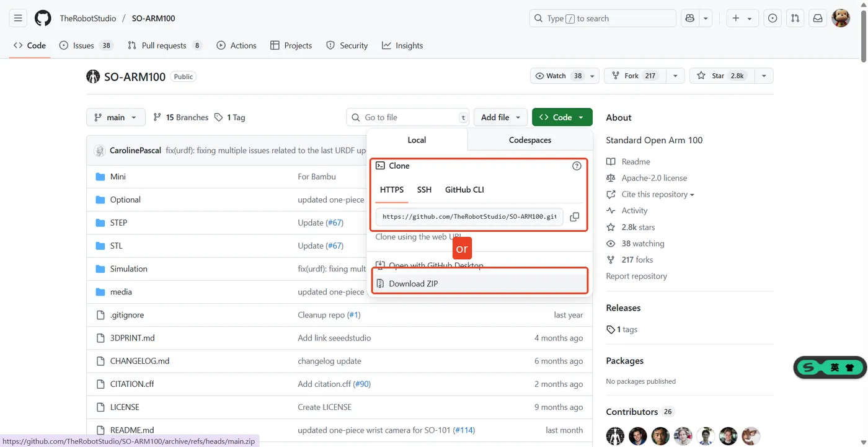Focus the Go to file input
The height and width of the screenshot is (447, 868).
[407, 117]
